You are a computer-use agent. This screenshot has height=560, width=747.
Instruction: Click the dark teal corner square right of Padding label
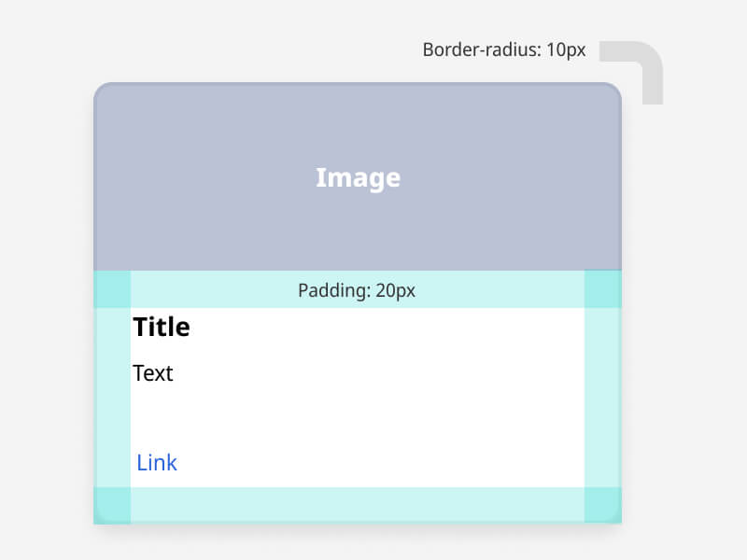pyautogui.click(x=603, y=289)
